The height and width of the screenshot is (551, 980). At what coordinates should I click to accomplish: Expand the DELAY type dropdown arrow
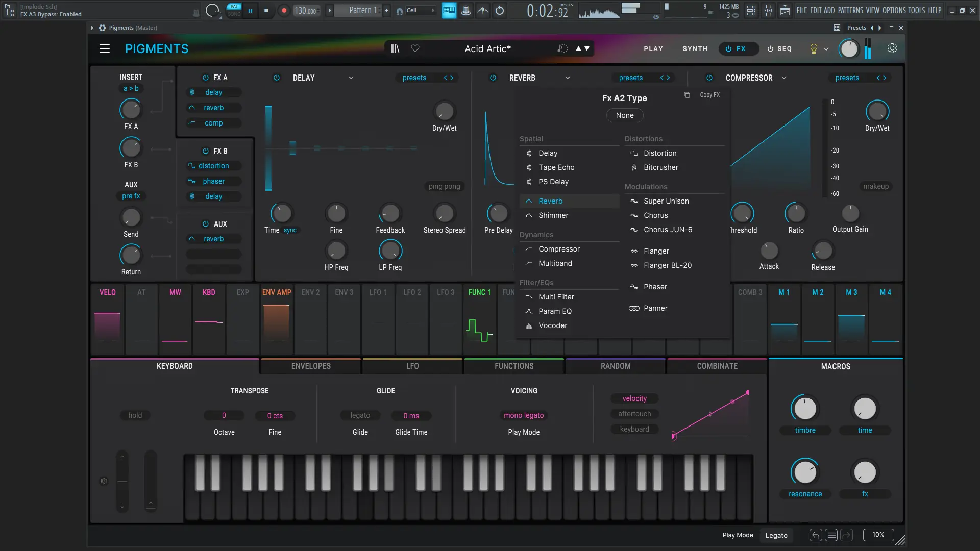[351, 78]
